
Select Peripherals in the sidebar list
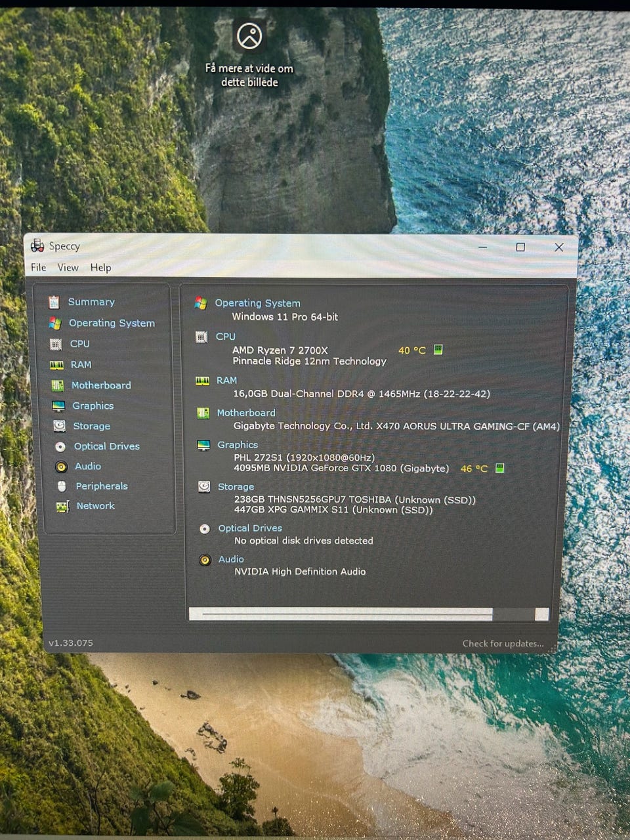click(101, 486)
